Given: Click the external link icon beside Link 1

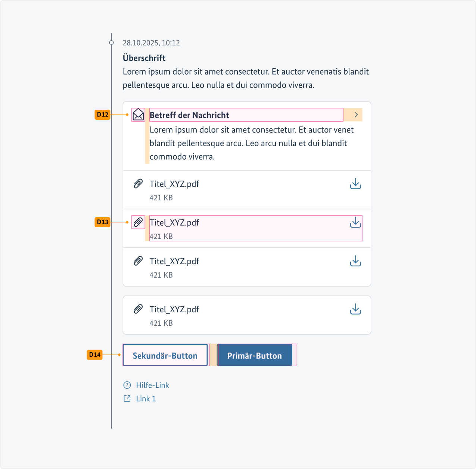Looking at the screenshot, I should point(127,398).
